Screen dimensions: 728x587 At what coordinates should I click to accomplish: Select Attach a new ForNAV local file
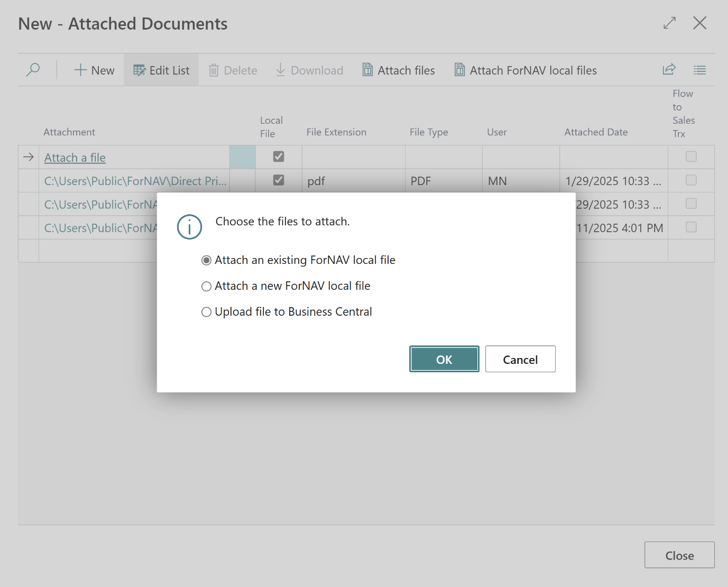tap(286, 286)
